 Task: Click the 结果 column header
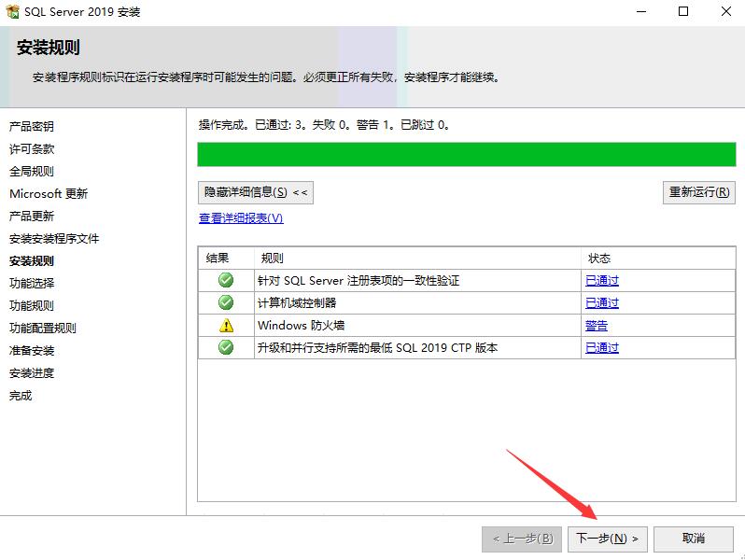tap(226, 258)
